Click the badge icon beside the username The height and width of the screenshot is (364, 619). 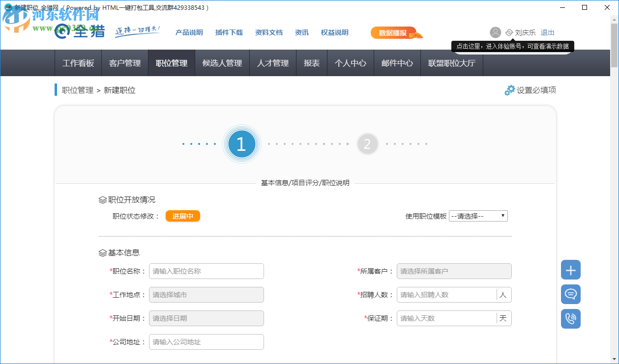click(x=508, y=32)
